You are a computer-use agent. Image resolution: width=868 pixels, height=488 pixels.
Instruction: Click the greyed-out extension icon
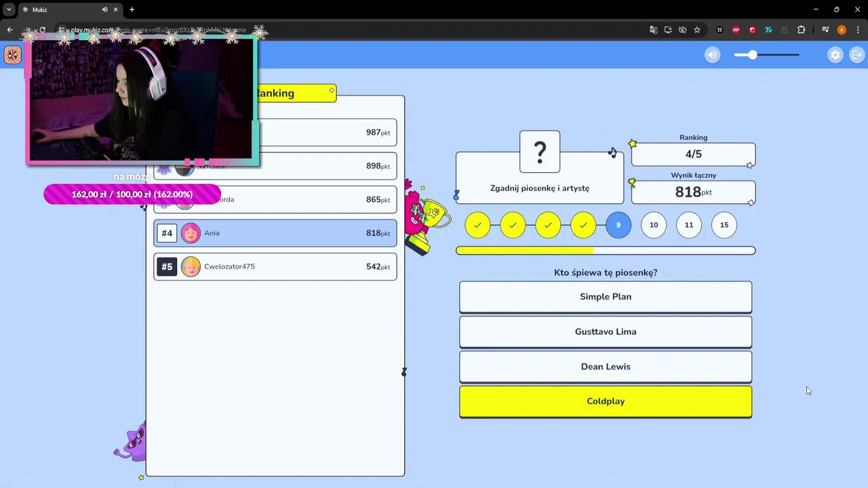785,30
